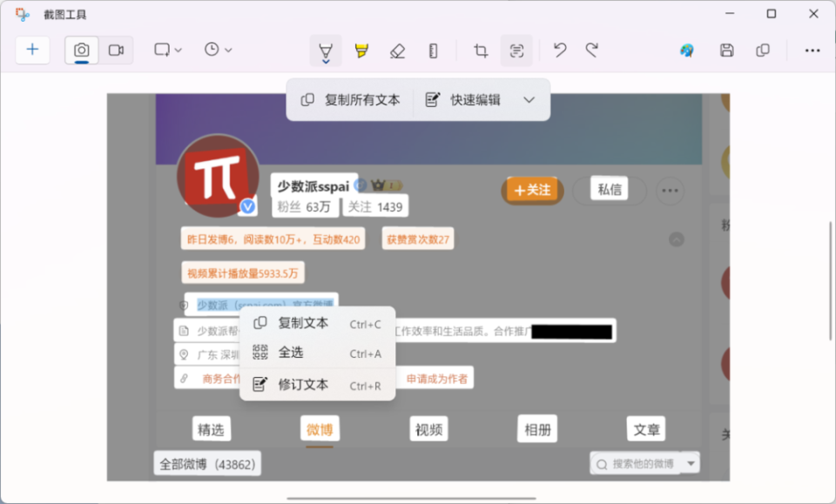The image size is (836, 504).
Task: Activate the ruler tool
Action: click(x=433, y=50)
